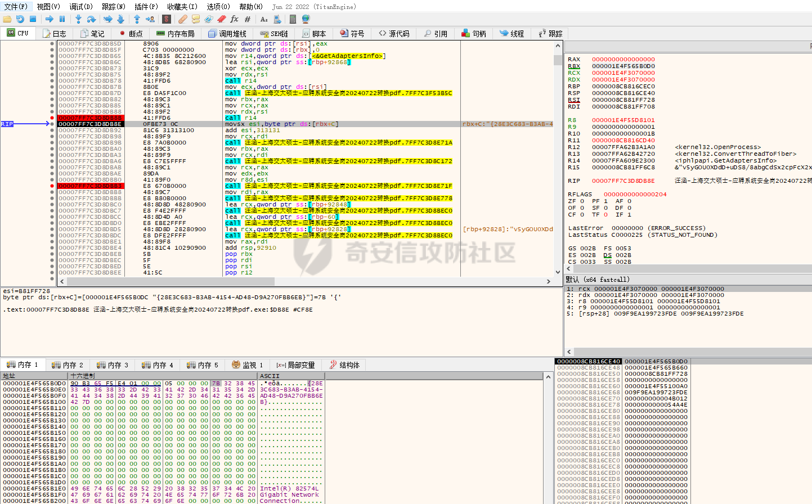Run the program with the arrow icon
Image resolution: width=812 pixels, height=504 pixels.
pos(50,19)
